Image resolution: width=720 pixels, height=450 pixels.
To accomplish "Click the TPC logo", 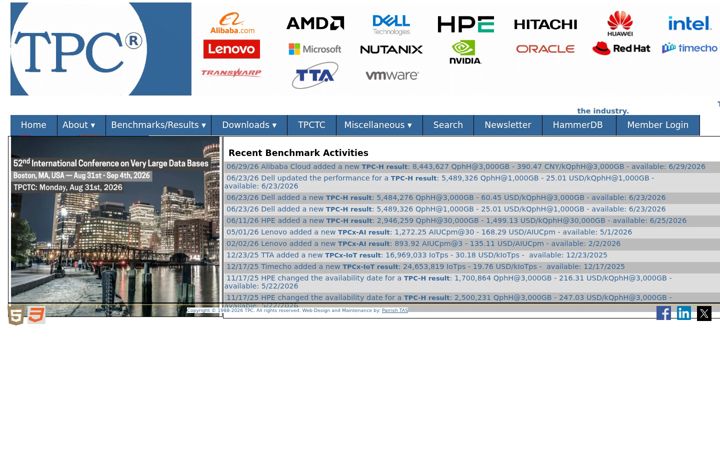I will [101, 49].
